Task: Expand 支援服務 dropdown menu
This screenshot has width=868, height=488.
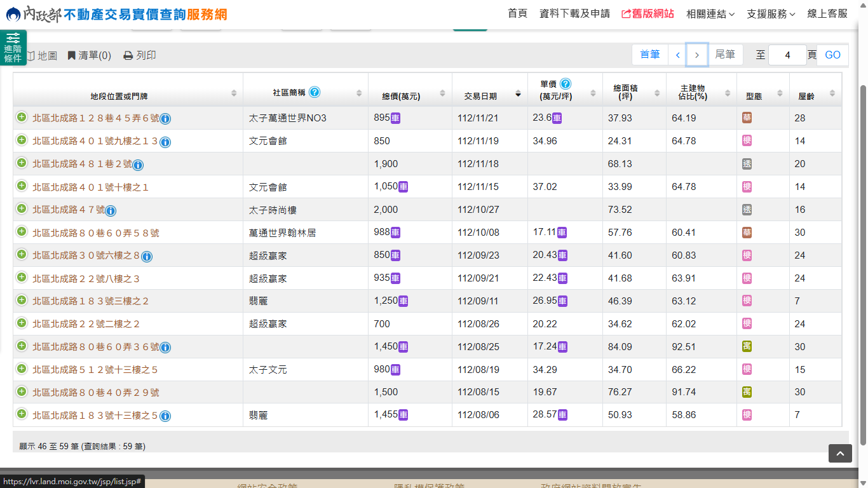Action: [x=771, y=13]
